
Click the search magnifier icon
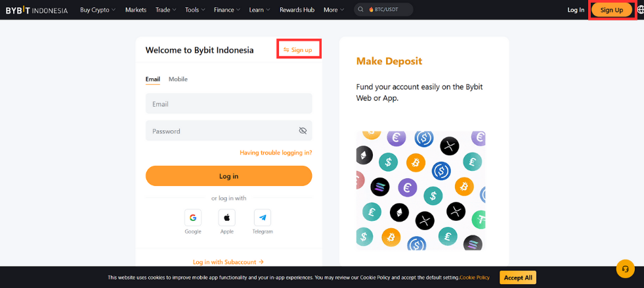pos(360,9)
